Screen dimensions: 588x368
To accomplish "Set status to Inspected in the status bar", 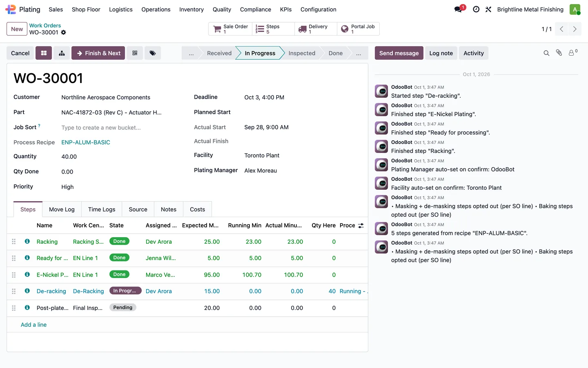I will pos(302,53).
